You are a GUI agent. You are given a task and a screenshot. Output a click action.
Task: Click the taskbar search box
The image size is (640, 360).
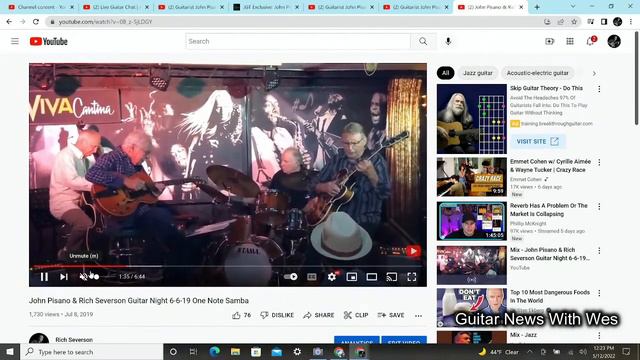tap(91, 351)
